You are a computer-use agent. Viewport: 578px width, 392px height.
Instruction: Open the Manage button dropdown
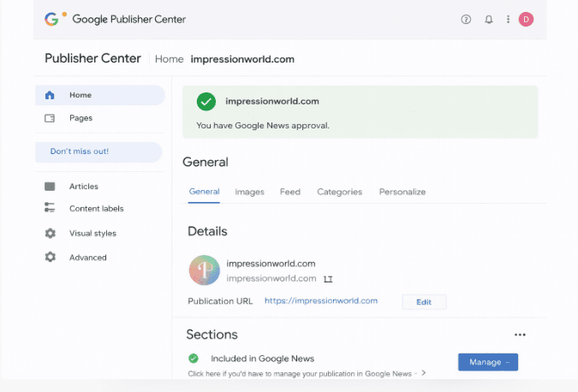pyautogui.click(x=488, y=362)
